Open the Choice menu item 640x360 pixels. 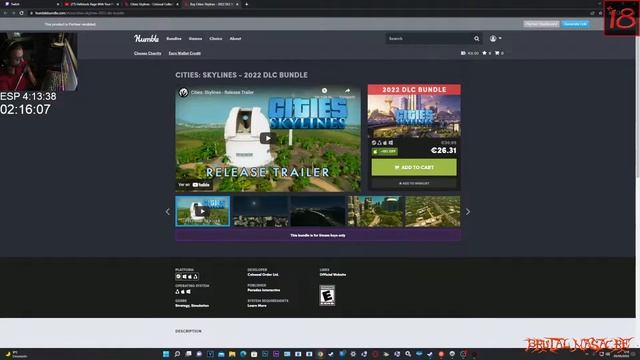(216, 38)
